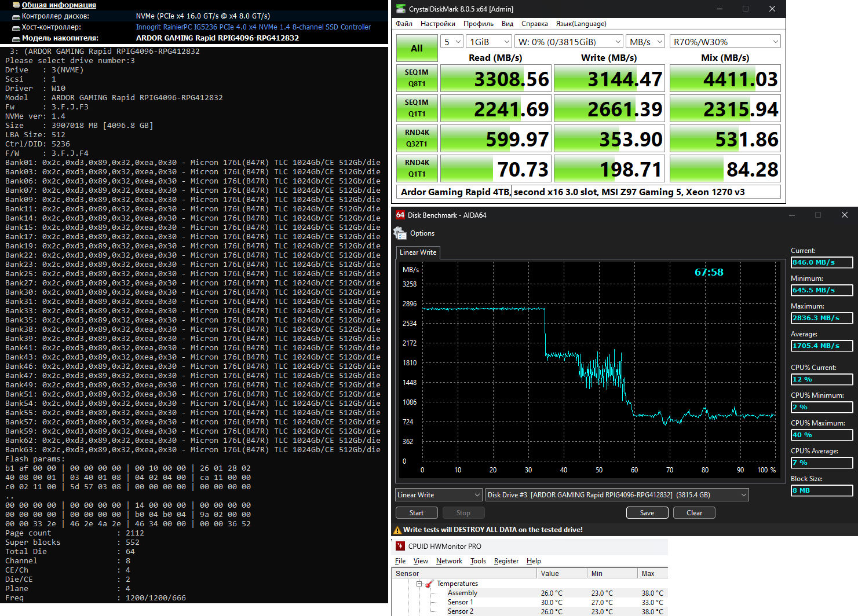Viewport: 858px width, 616px height.
Task: Click the Max column header in HWMonitor
Action: pyautogui.click(x=652, y=574)
